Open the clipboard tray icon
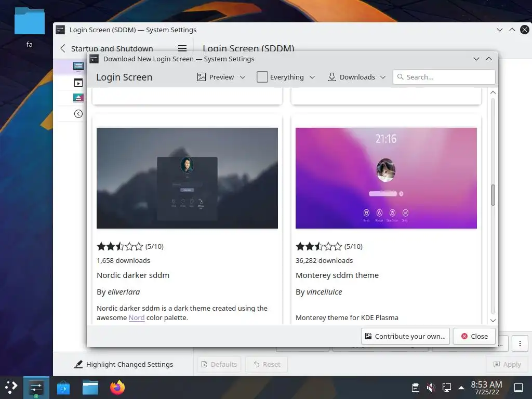 coord(415,388)
